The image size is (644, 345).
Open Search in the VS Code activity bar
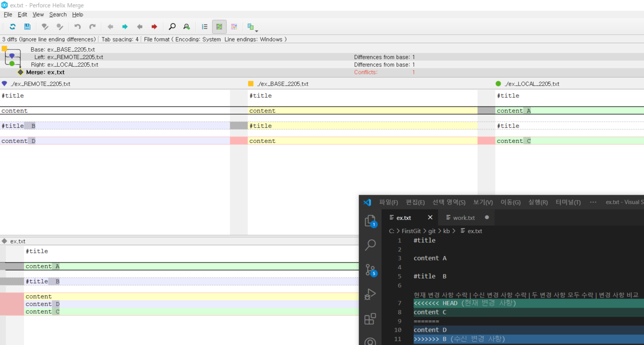(370, 245)
